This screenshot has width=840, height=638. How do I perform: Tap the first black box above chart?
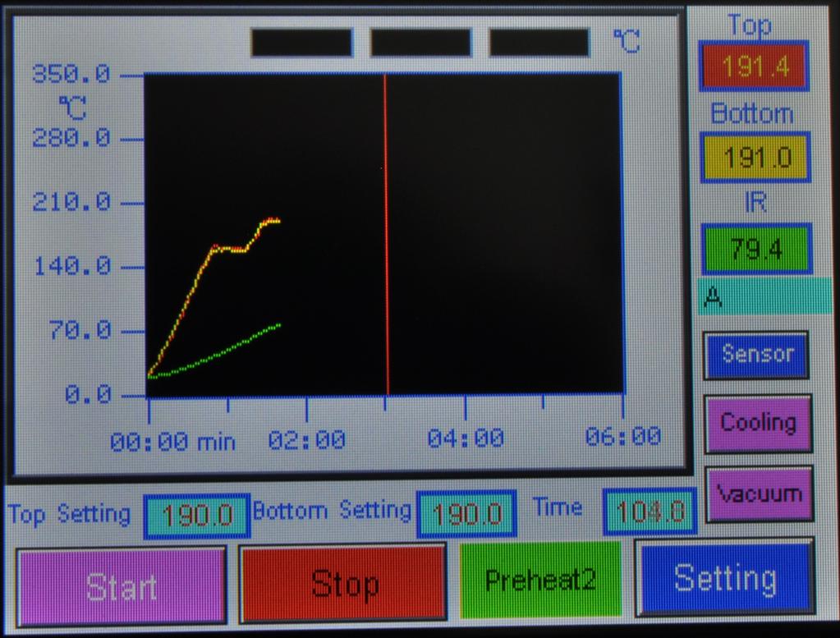(301, 43)
